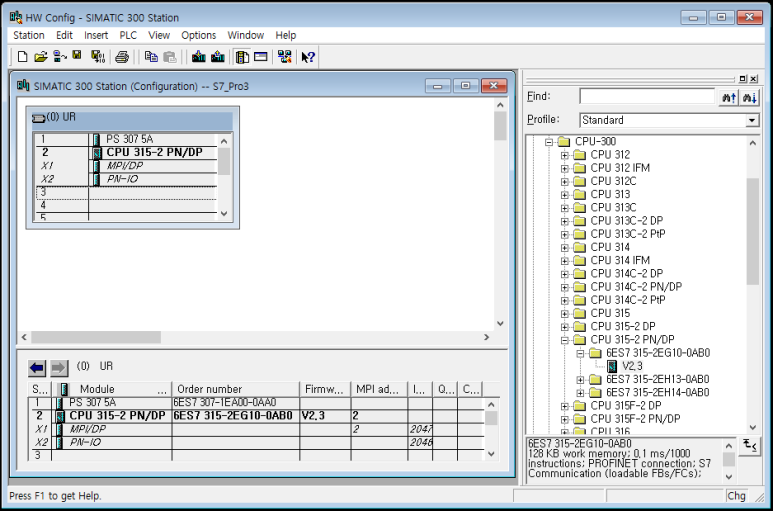Select the V2.3 module icon in catalog
Image resolution: width=773 pixels, height=511 pixels.
(612, 366)
